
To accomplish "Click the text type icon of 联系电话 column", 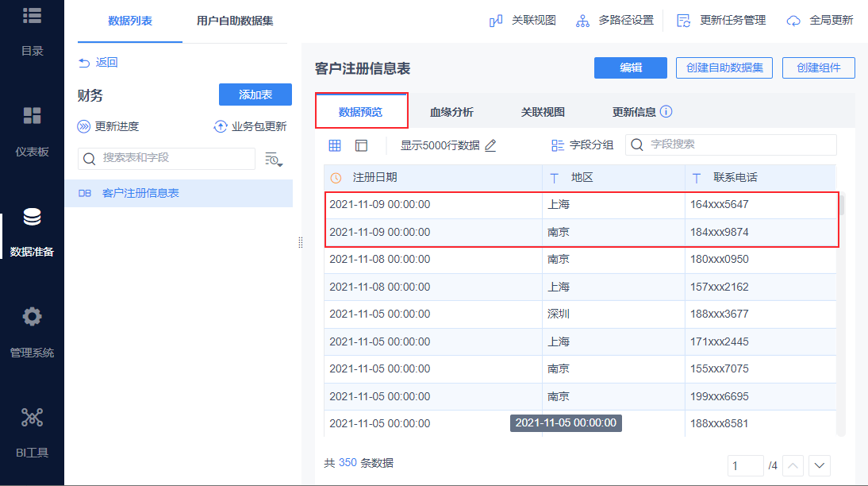I will click(x=697, y=178).
